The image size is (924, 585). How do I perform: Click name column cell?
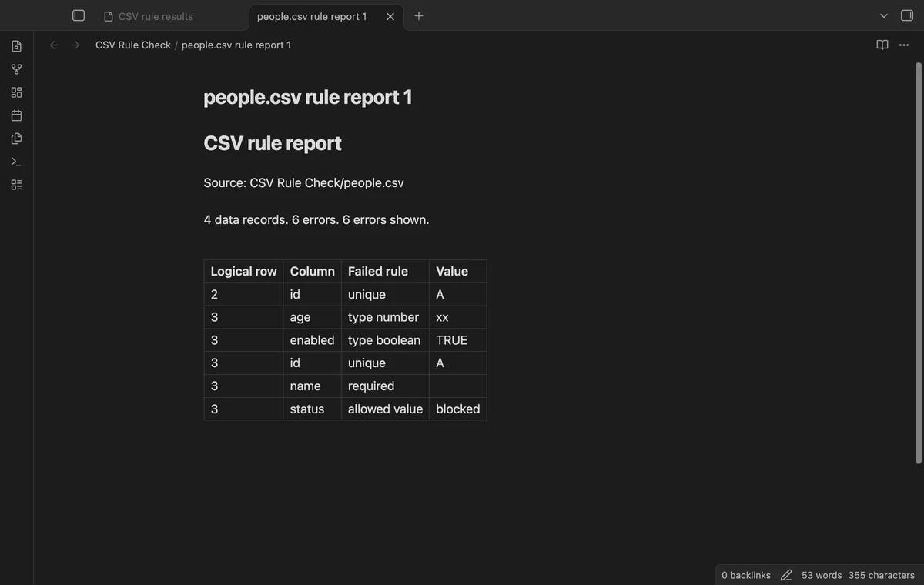point(312,386)
